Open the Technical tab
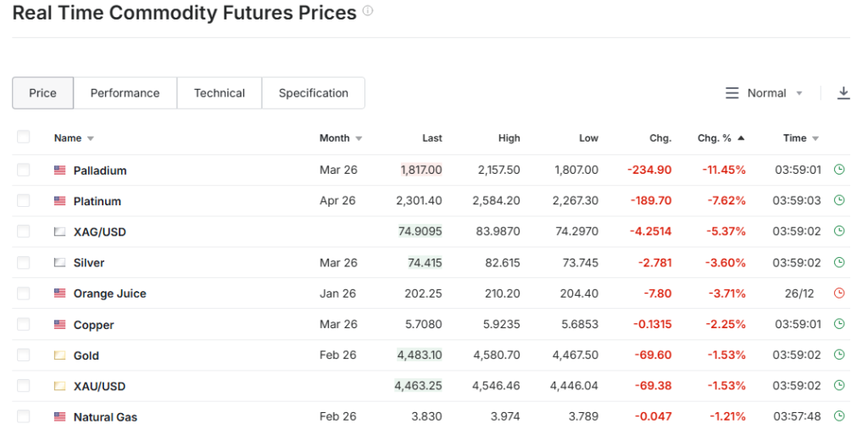This screenshot has height=430, width=868. click(x=219, y=93)
